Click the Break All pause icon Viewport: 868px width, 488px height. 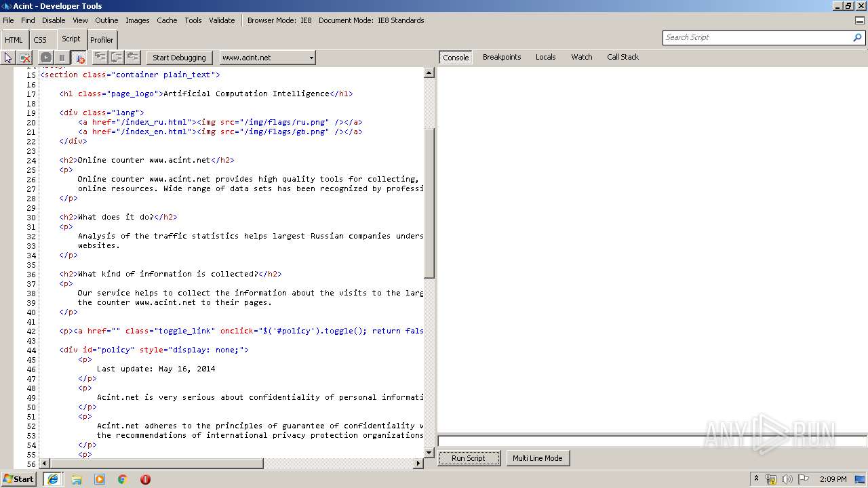62,58
